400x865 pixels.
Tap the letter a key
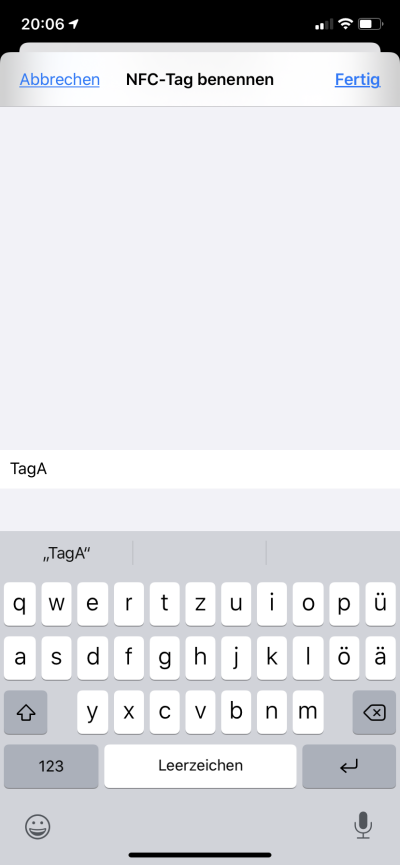19,658
